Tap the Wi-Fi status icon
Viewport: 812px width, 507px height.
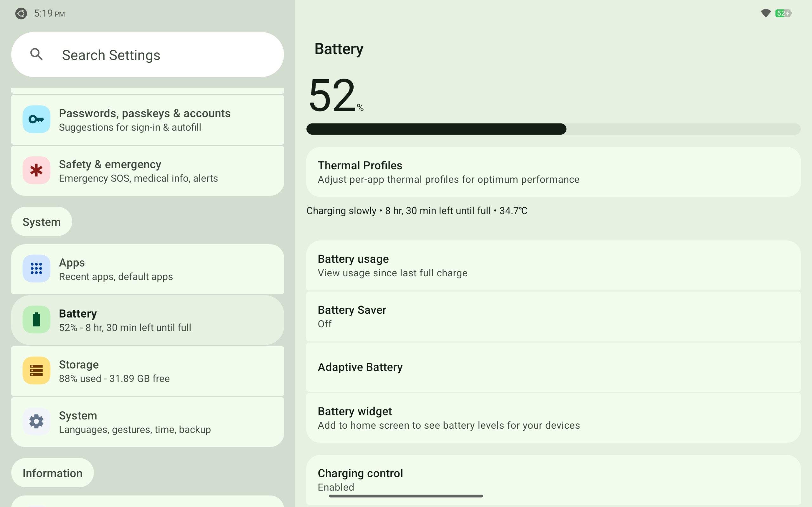[x=765, y=13]
